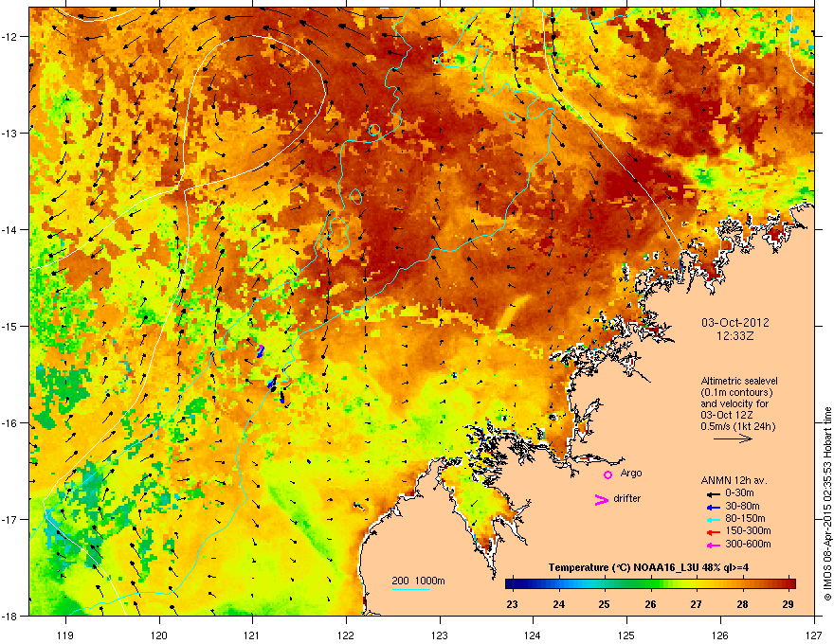This screenshot has height=644, width=834.
Task: Click the temperature color bar near 26
Action: (x=650, y=583)
